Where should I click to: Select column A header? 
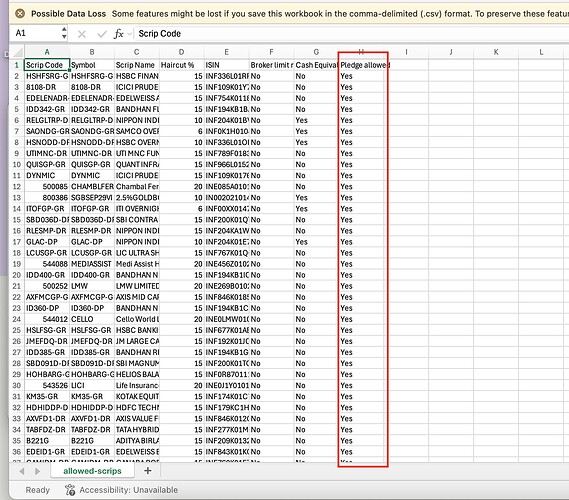click(47, 52)
